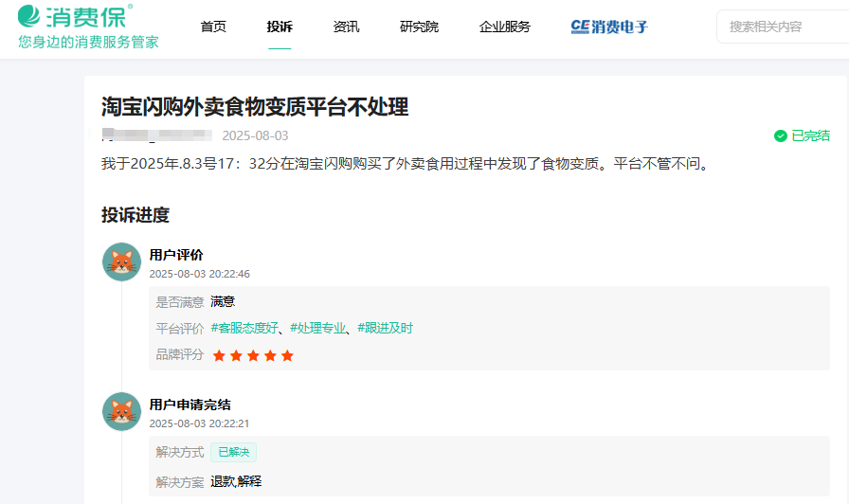Click the #处理专业 tag

click(x=317, y=328)
